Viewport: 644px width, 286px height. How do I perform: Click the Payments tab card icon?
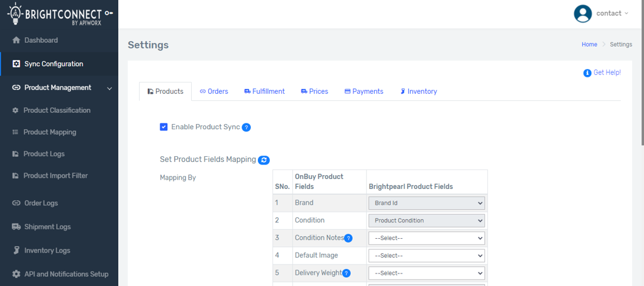click(347, 91)
